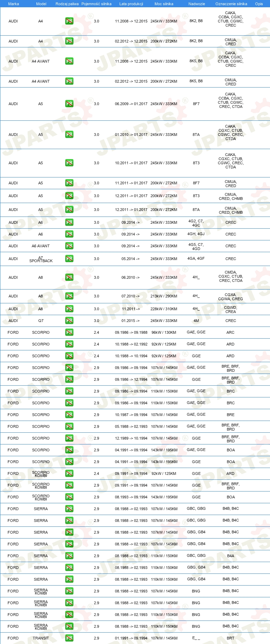Click the fuel icon in the A4 245kW 8K2 row
Viewport: 270px width, 644px height.
69,21
